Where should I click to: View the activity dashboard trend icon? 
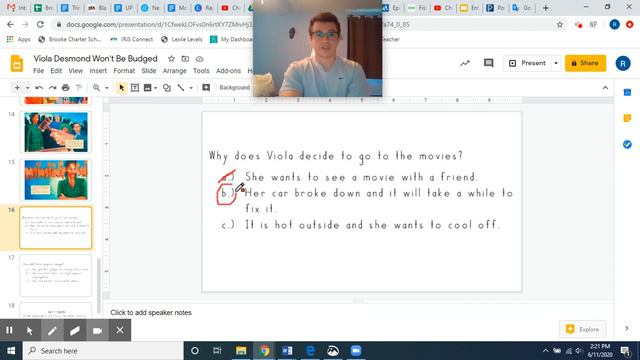(465, 63)
